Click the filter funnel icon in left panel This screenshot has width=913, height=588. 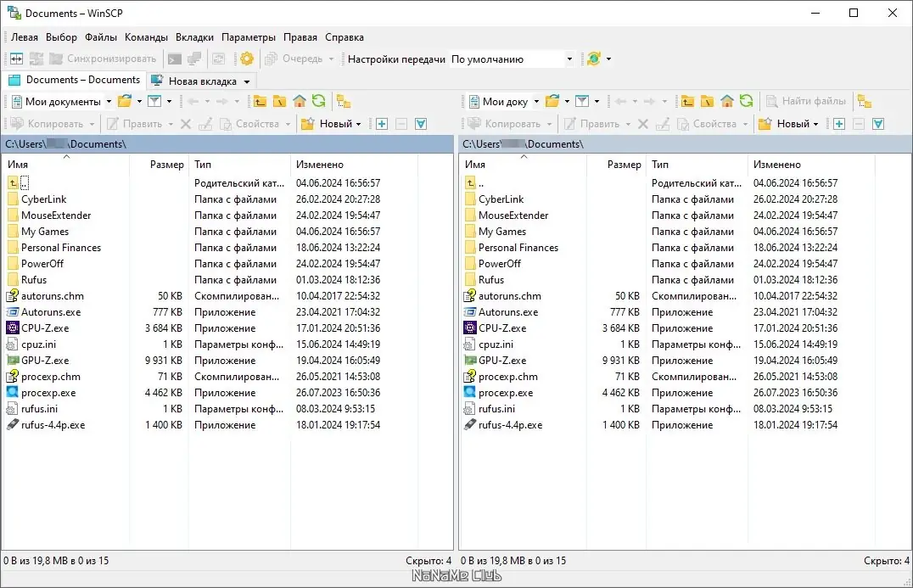coord(154,101)
